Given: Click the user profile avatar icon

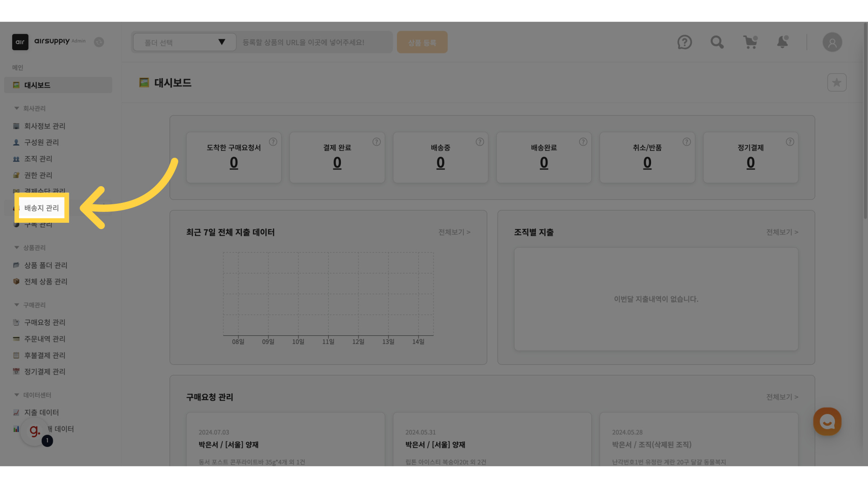Looking at the screenshot, I should point(832,42).
